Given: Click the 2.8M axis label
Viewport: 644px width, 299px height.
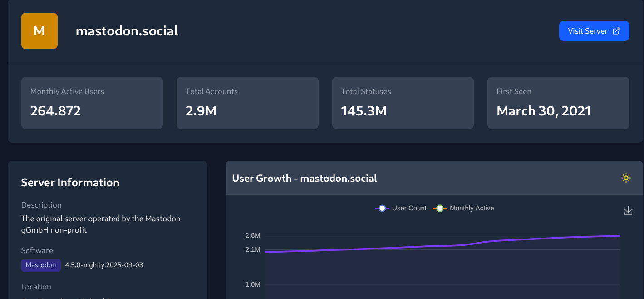Looking at the screenshot, I should click(253, 235).
